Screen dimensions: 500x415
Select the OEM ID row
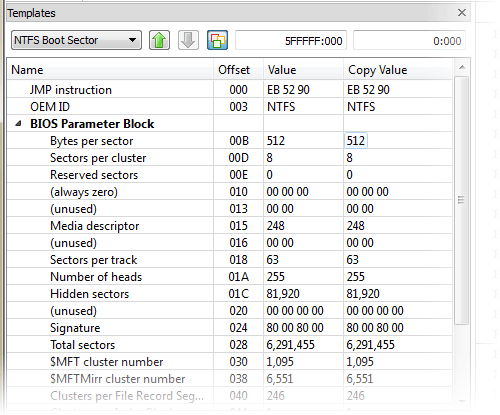pyautogui.click(x=230, y=107)
